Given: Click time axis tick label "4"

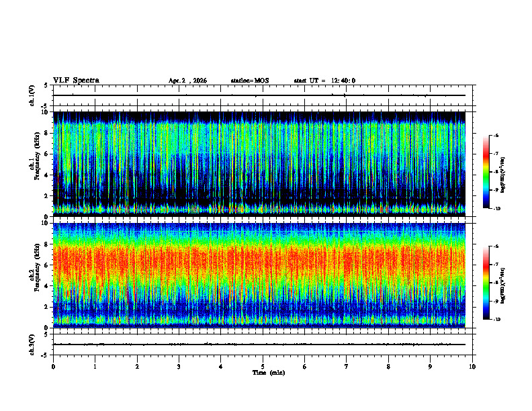Looking at the screenshot, I should tap(221, 367).
